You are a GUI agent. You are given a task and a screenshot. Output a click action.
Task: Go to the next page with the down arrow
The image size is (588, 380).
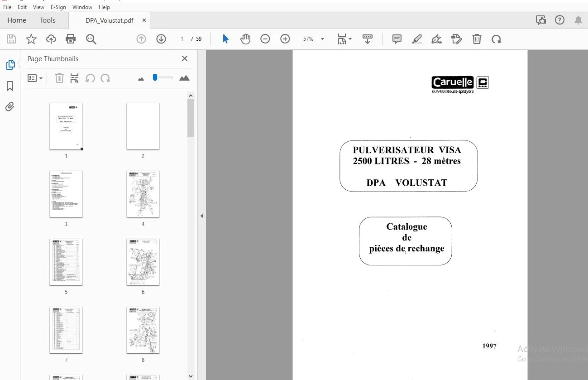pos(161,39)
